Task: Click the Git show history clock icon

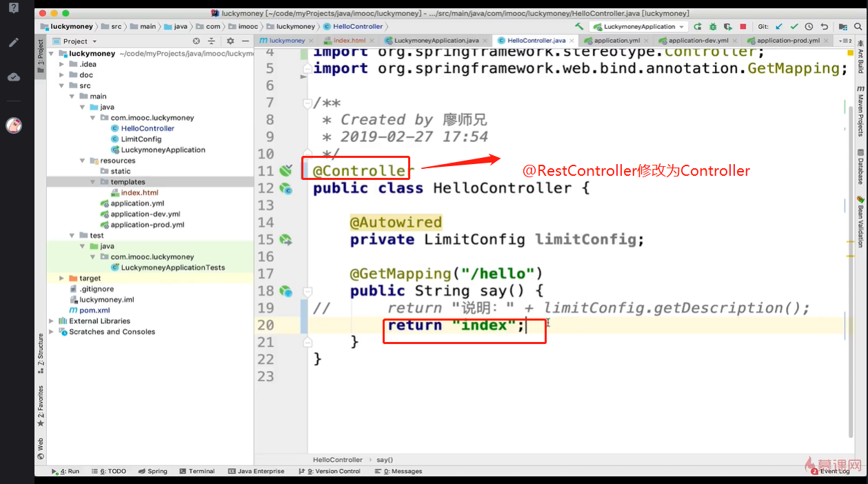Action: click(809, 26)
